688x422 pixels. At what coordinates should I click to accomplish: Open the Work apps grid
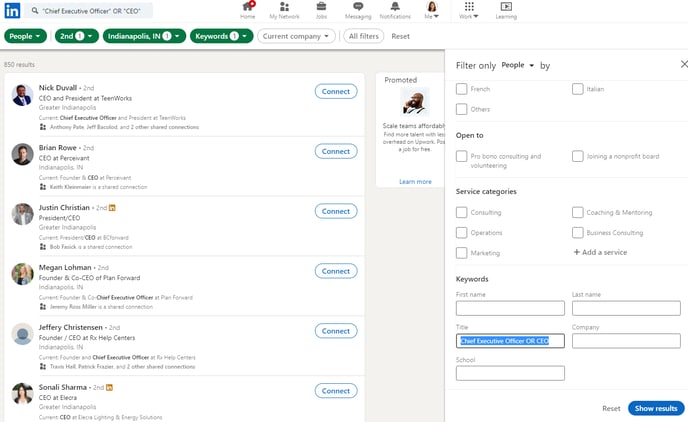pyautogui.click(x=469, y=10)
